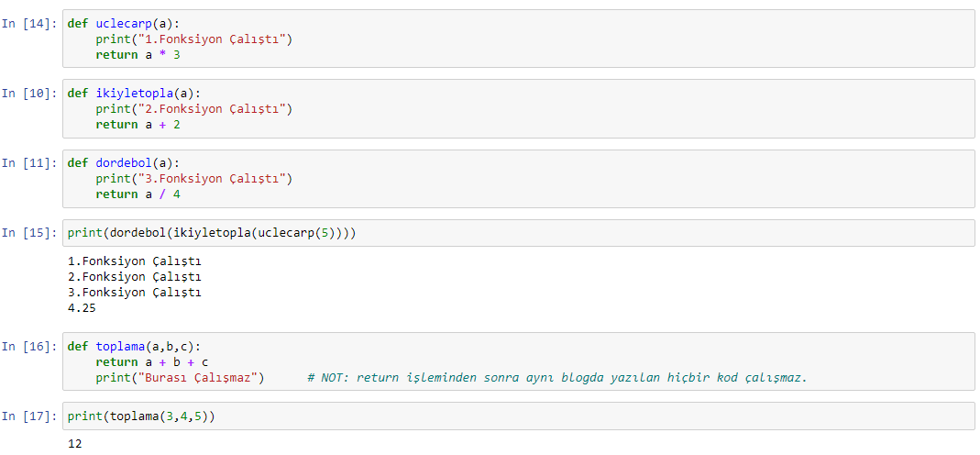The width and height of the screenshot is (980, 455).
Task: Click the output value 12
Action: coord(74,444)
